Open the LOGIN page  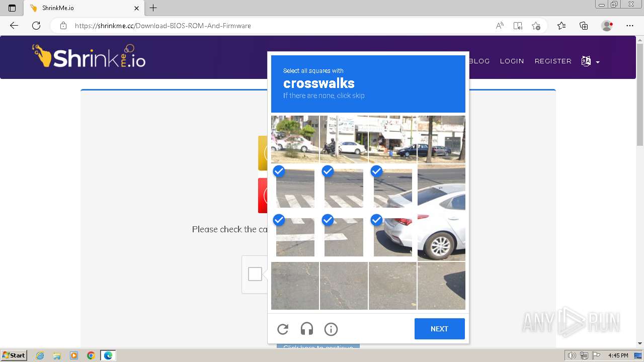point(512,61)
